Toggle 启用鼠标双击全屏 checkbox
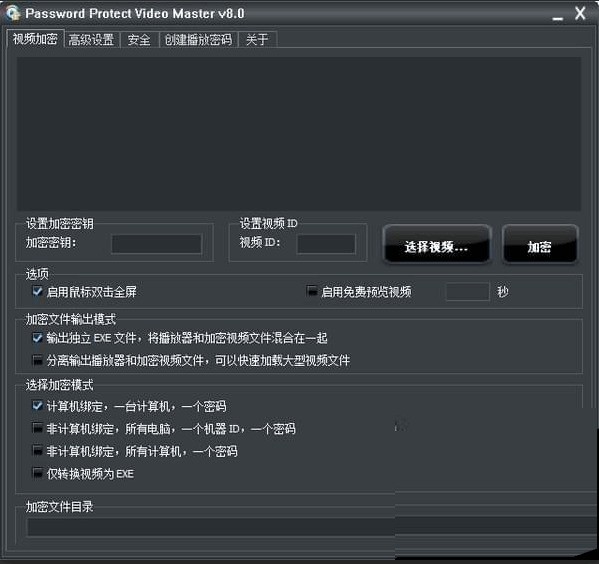The image size is (599, 564). [37, 292]
